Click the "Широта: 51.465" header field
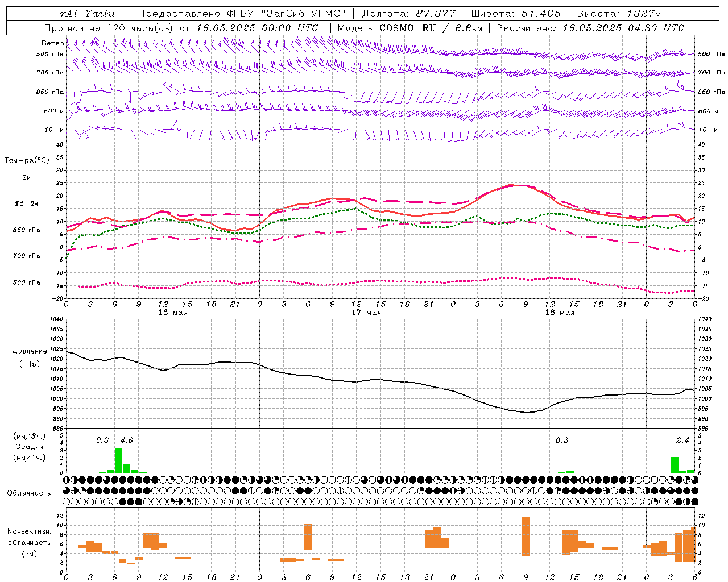The height and width of the screenshot is (582, 728). (516, 14)
